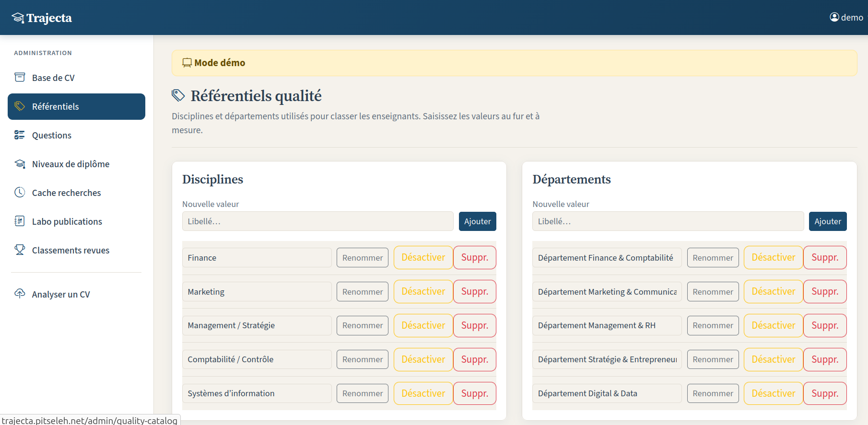Click the Trajecta graduation cap logo icon
The image size is (868, 425).
[x=18, y=18]
